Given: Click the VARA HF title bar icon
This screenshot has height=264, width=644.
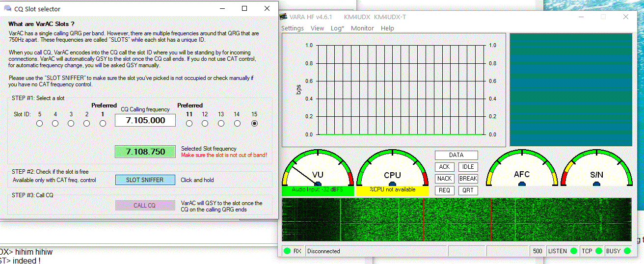Looking at the screenshot, I should (283, 17).
